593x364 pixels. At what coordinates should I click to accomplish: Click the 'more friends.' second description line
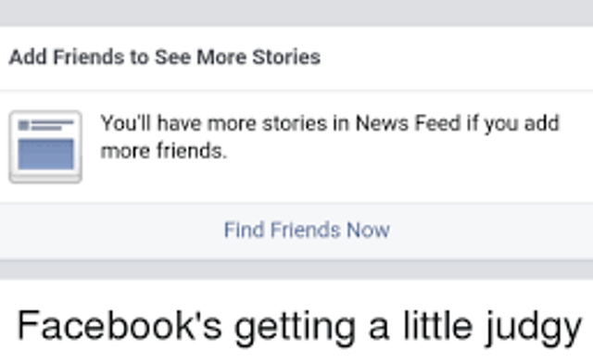point(164,151)
